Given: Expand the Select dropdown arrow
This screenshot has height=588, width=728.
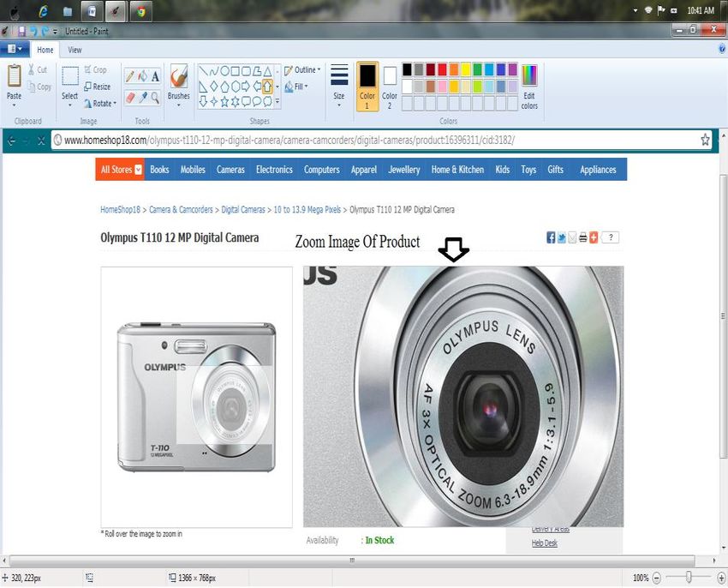Looking at the screenshot, I should pos(70,105).
